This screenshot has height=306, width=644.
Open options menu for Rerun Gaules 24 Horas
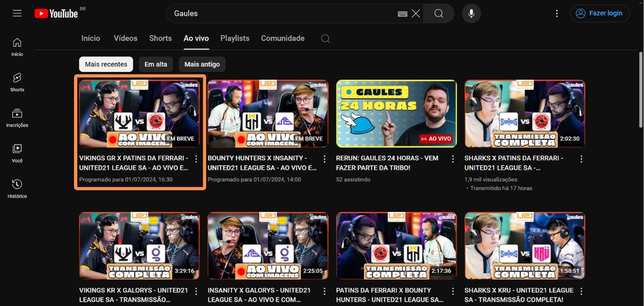(x=453, y=159)
